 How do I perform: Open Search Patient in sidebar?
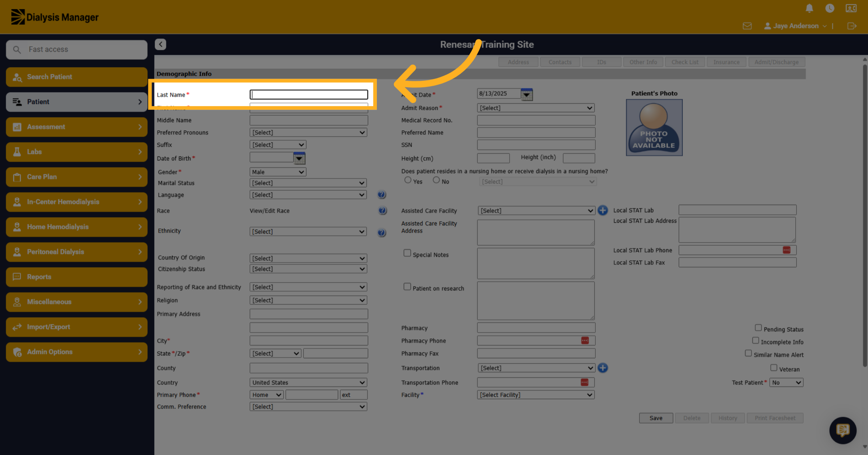coord(76,77)
